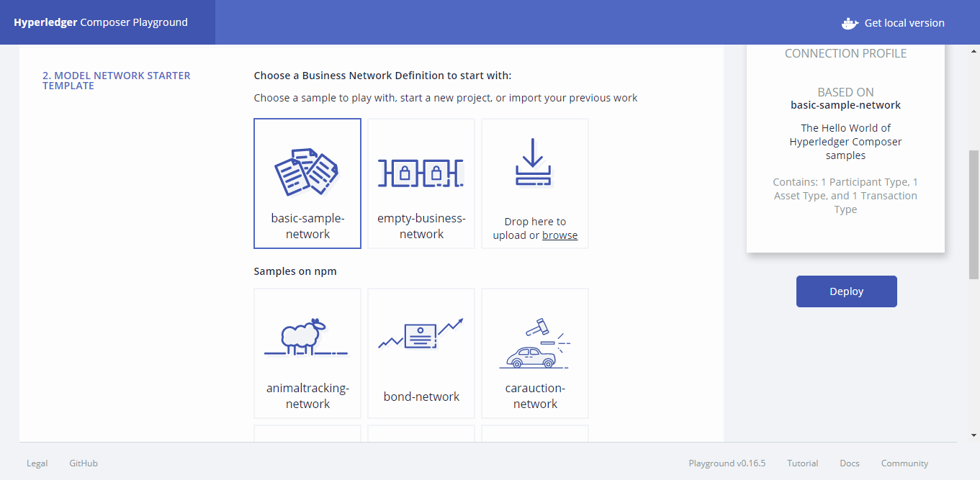
Task: Select the carauction-network label
Action: point(535,396)
